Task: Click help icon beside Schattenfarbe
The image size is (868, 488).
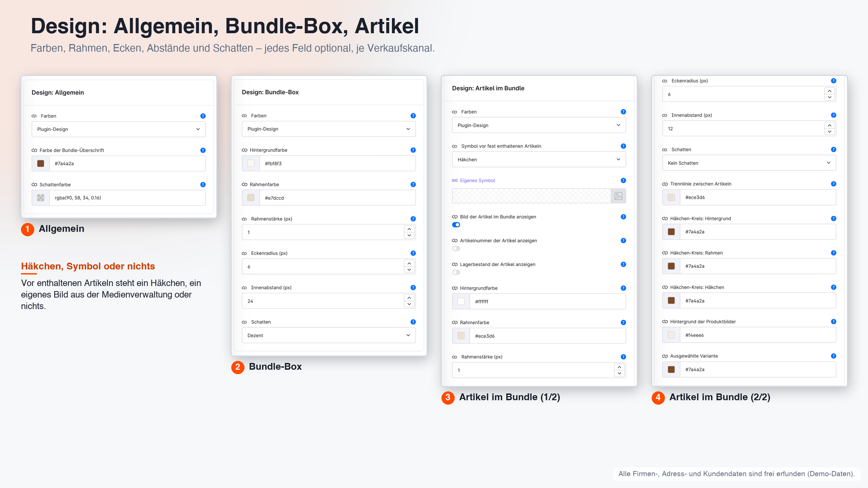Action: (203, 184)
